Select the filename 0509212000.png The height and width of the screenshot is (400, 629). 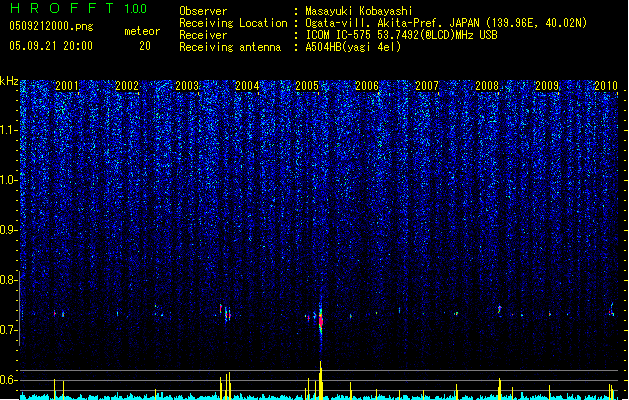(x=51, y=26)
